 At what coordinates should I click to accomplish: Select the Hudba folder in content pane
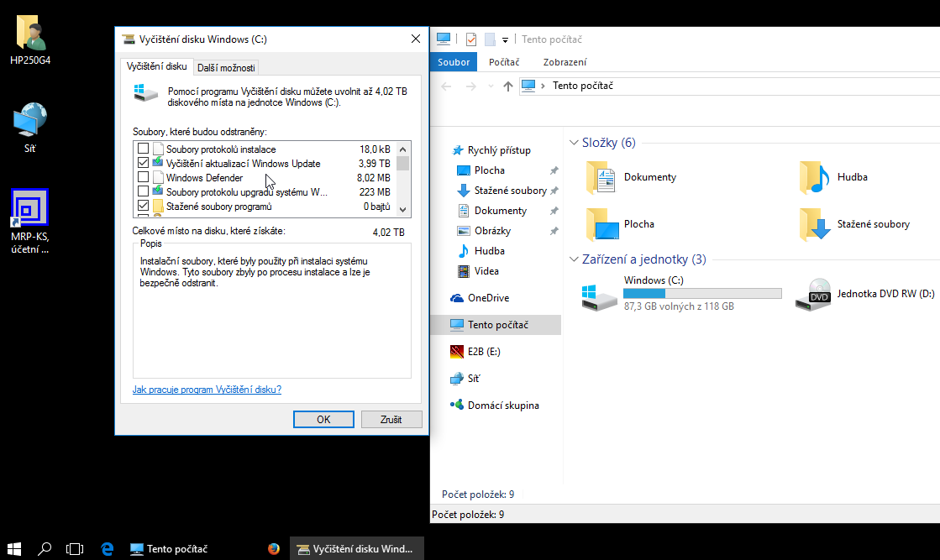[x=833, y=177]
